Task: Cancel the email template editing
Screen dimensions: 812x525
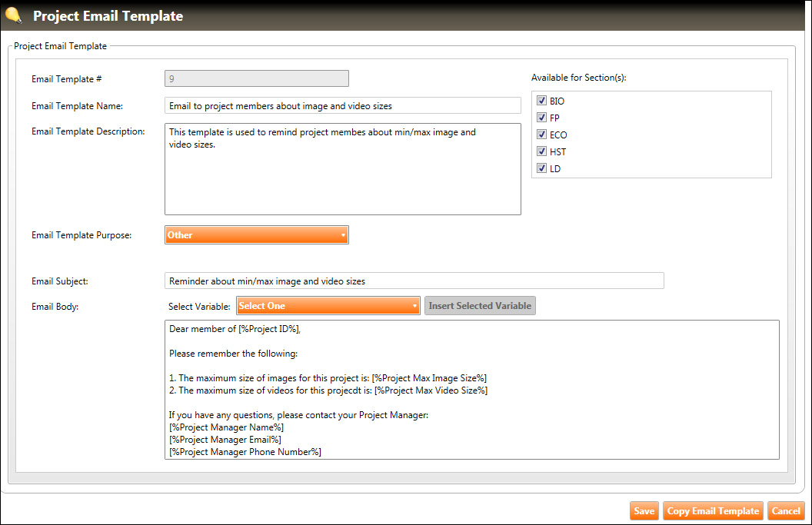Action: 786,511
